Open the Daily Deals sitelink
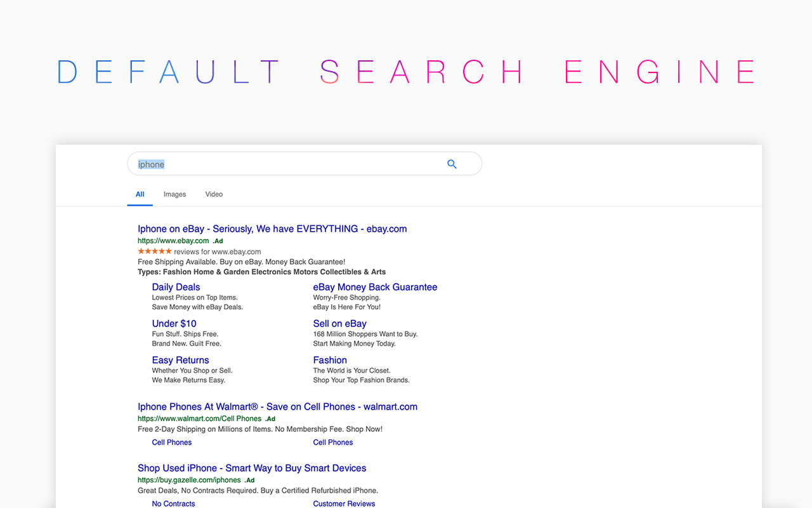Screen dimensions: 812x508 tap(176, 287)
